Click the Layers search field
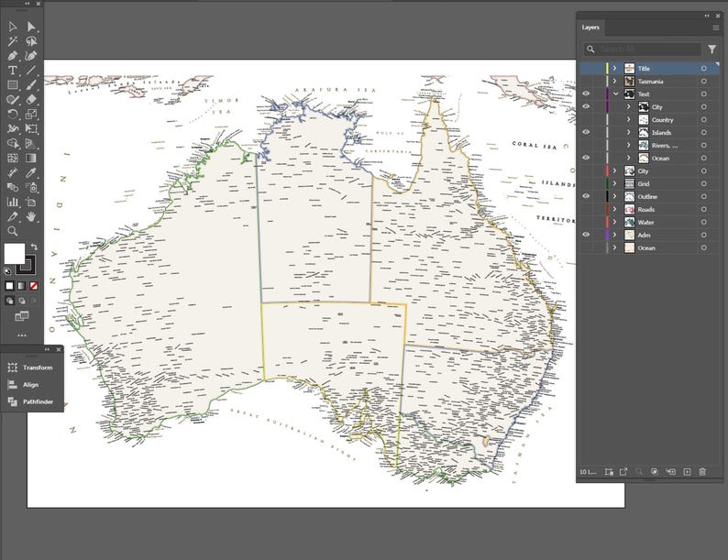Viewport: 728px width, 560px height. [x=643, y=49]
